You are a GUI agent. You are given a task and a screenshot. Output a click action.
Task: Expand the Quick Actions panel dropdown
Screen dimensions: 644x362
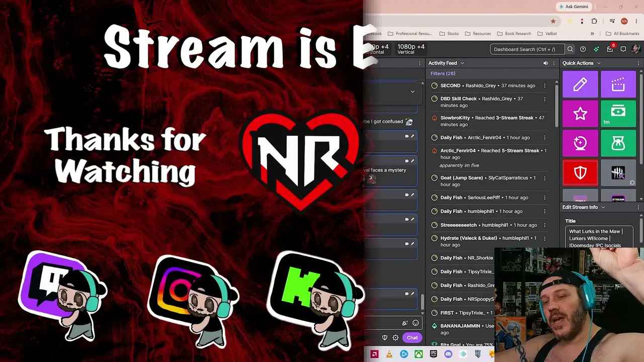599,63
